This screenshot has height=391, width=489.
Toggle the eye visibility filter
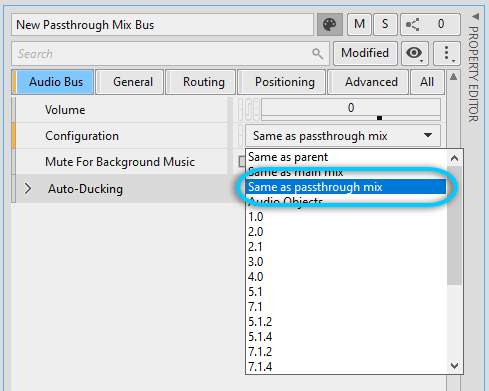tap(414, 53)
